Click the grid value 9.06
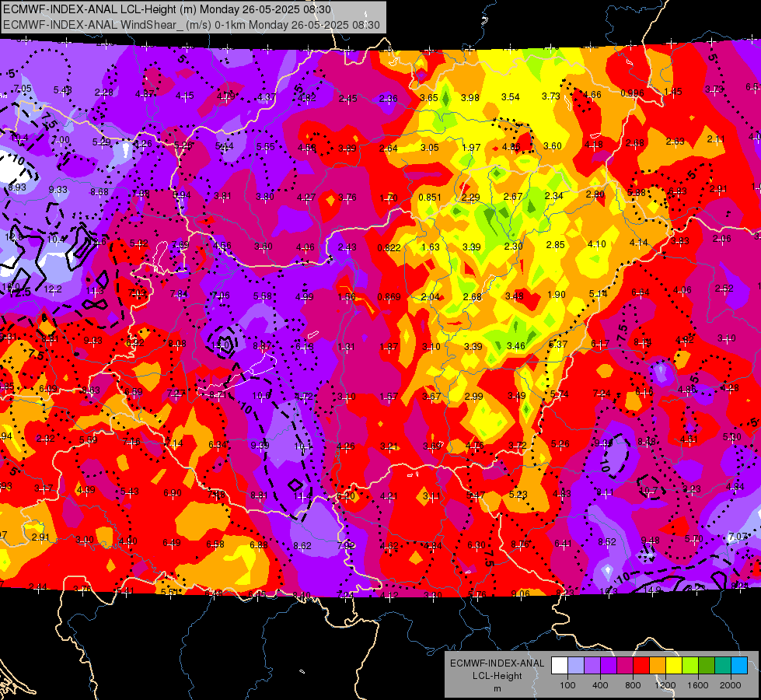Screen dimensions: 761x700 click(x=520, y=593)
